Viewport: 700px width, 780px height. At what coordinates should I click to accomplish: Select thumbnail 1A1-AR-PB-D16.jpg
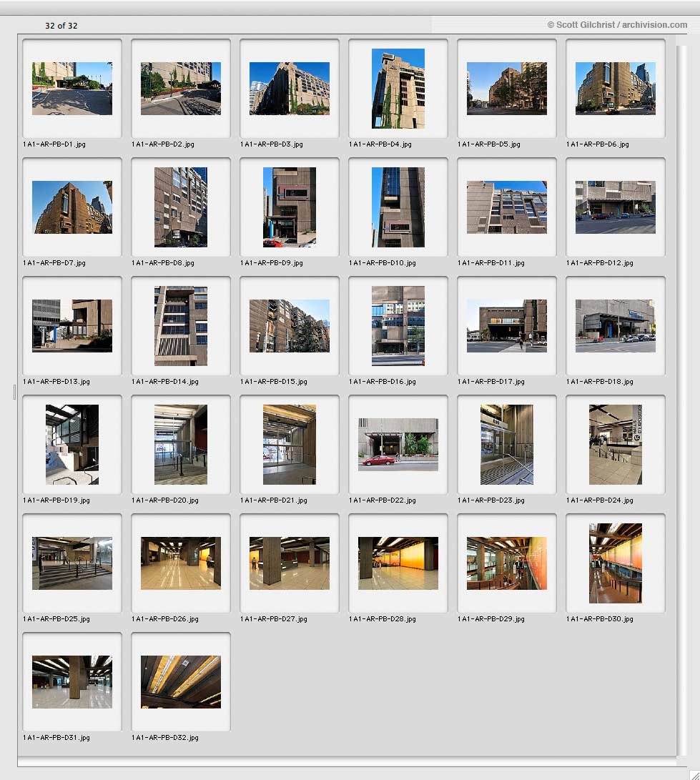pos(398,326)
